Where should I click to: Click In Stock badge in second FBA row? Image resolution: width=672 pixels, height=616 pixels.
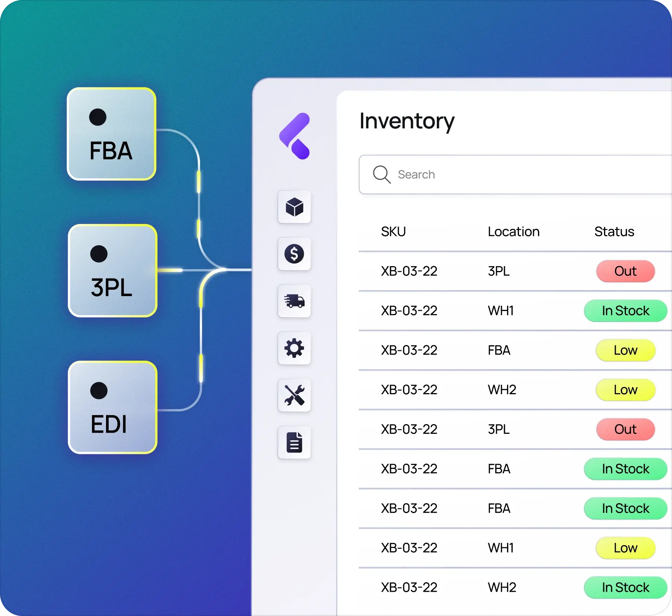(625, 469)
